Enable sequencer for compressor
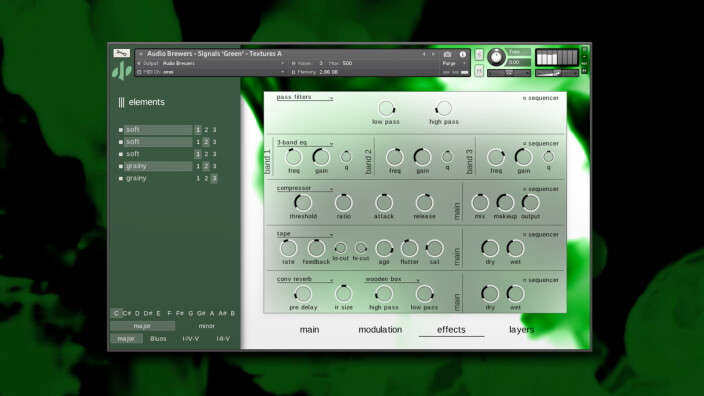The height and width of the screenshot is (396, 704). click(x=541, y=189)
